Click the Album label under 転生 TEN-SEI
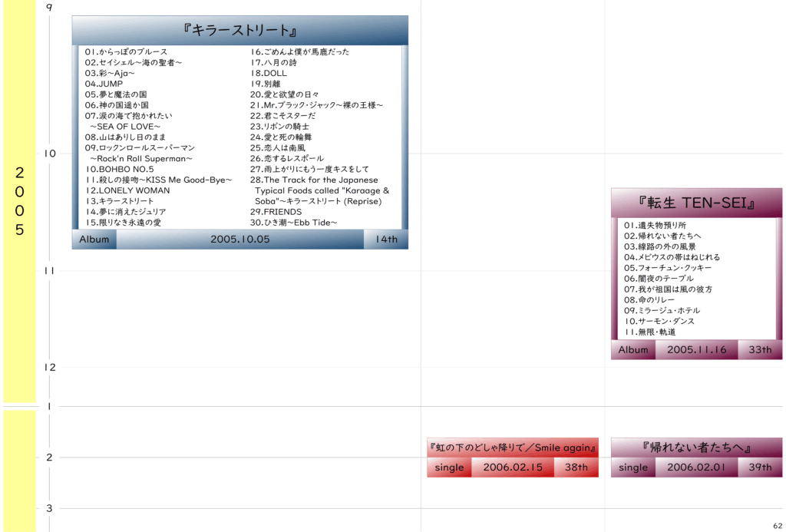Viewport: 786px width, 532px height. (633, 349)
